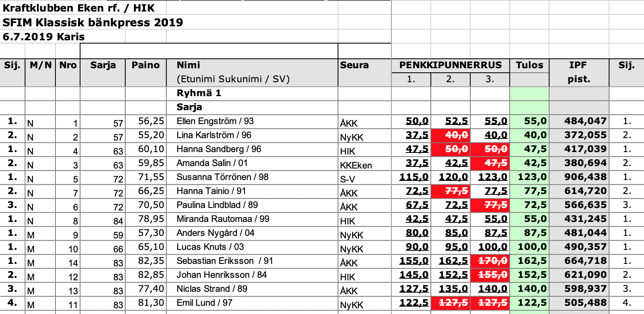Select the title cell Kraftklubben Eken rf. / HIK
Viewport: 644px width, 314px height.
pyautogui.click(x=79, y=8)
